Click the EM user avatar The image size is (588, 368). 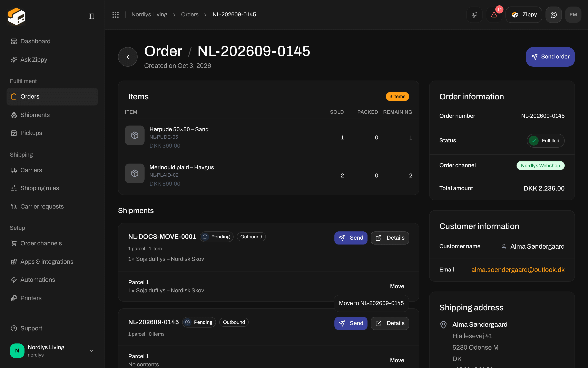tap(573, 15)
